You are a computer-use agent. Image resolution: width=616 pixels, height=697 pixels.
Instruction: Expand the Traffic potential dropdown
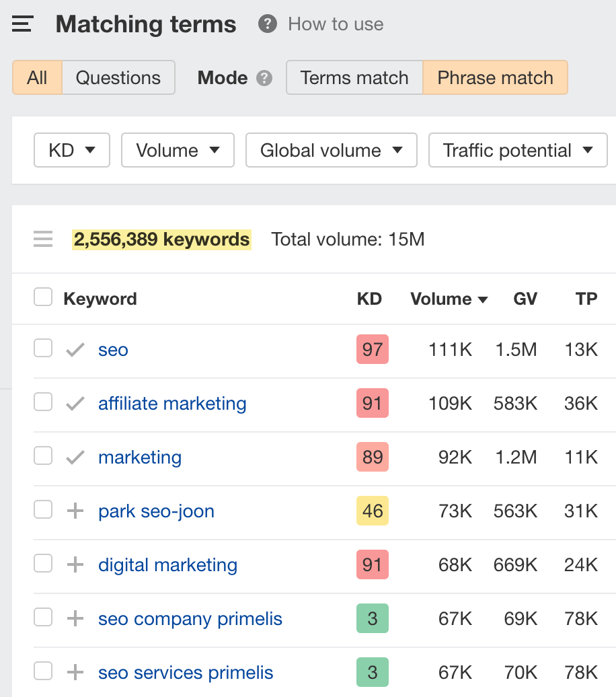[517, 150]
